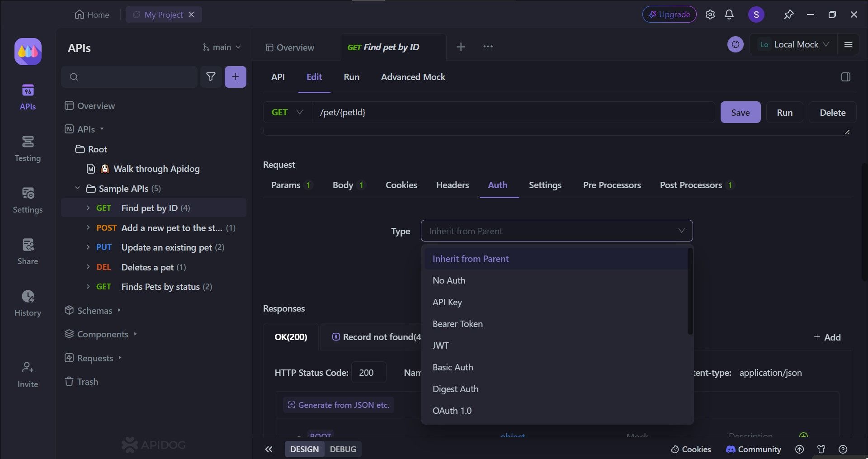Image resolution: width=868 pixels, height=459 pixels.
Task: Click the filter icon beside search box
Action: pos(211,77)
